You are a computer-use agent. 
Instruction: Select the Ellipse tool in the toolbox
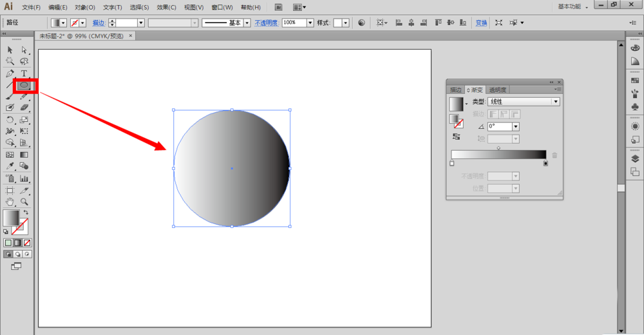pos(24,85)
